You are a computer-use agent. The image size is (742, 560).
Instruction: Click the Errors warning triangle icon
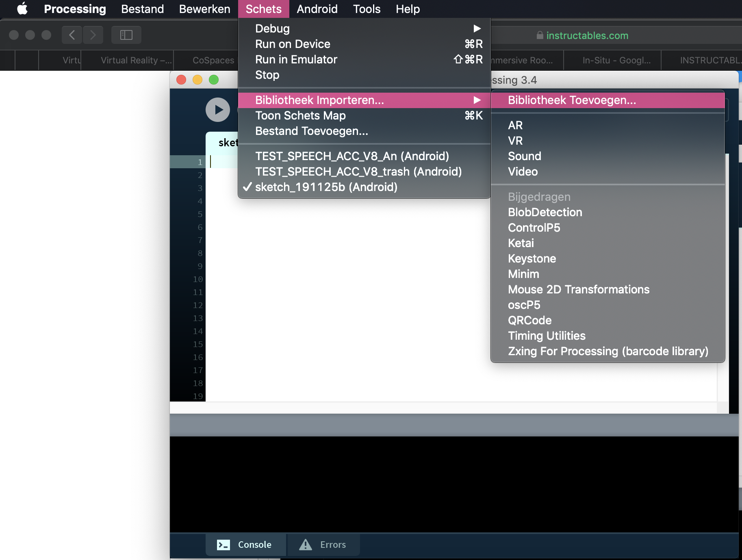coord(306,545)
